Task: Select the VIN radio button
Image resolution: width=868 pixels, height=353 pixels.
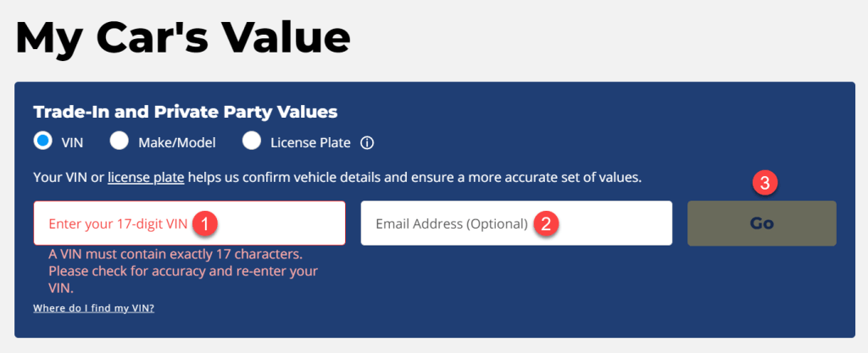Action: coord(42,141)
